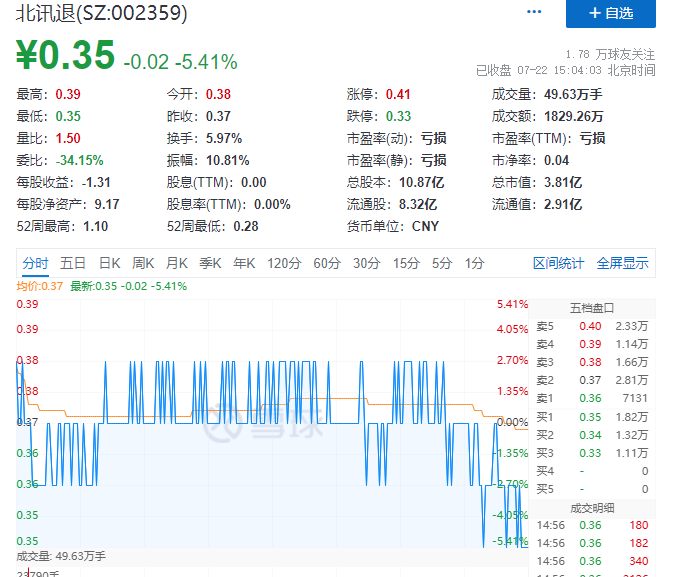The height and width of the screenshot is (577, 675).
Task: Switch to 周K weekly chart
Action: (143, 263)
